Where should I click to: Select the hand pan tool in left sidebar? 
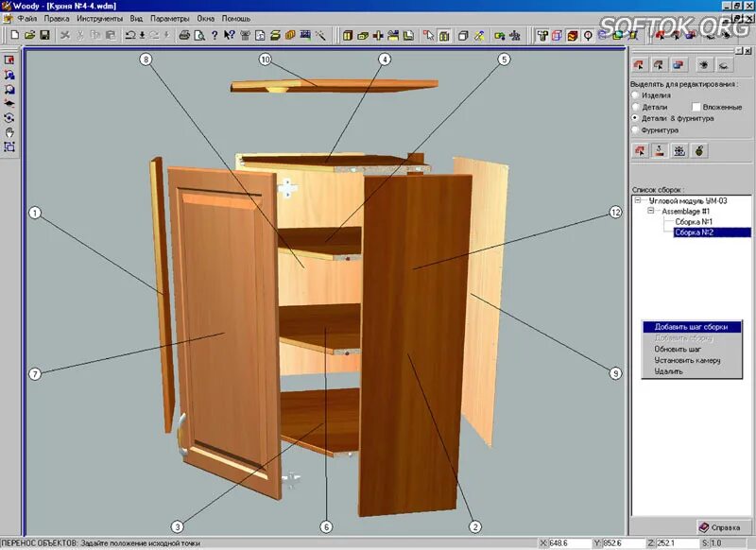(x=9, y=132)
